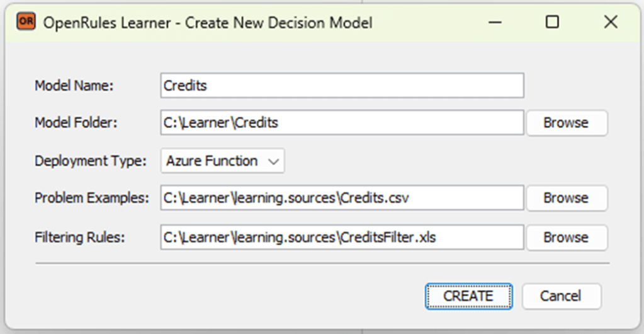
Task: Click into the Model Folder path field
Action: pyautogui.click(x=342, y=123)
